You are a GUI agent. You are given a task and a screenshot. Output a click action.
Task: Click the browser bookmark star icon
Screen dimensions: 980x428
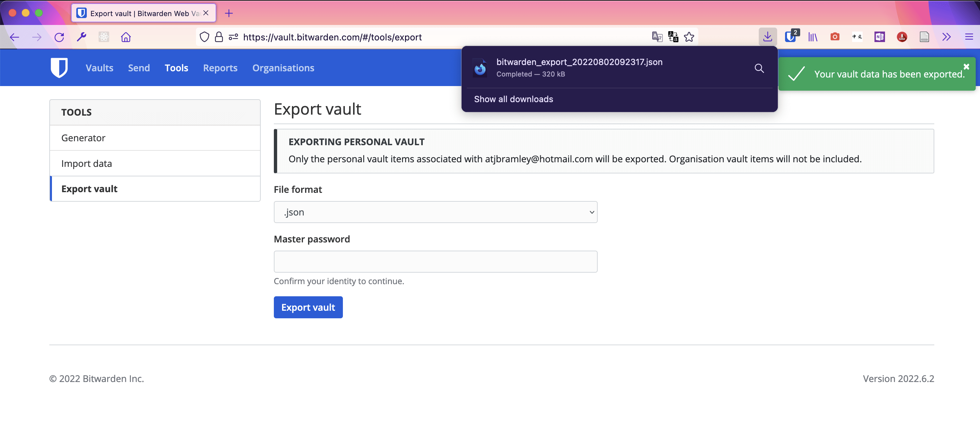coord(689,37)
